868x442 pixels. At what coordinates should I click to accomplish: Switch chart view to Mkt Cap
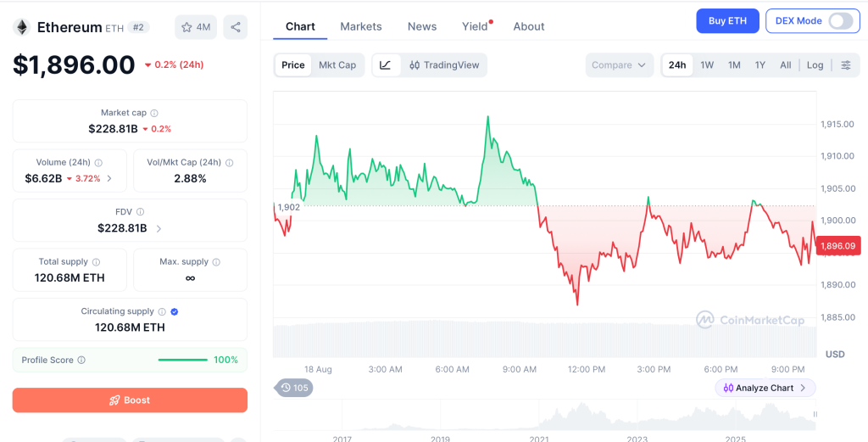click(x=337, y=64)
